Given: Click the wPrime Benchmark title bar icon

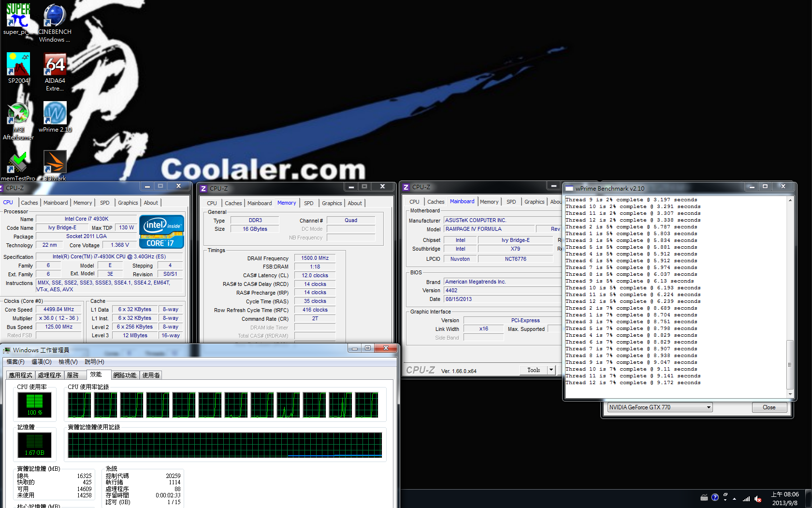Looking at the screenshot, I should [569, 189].
